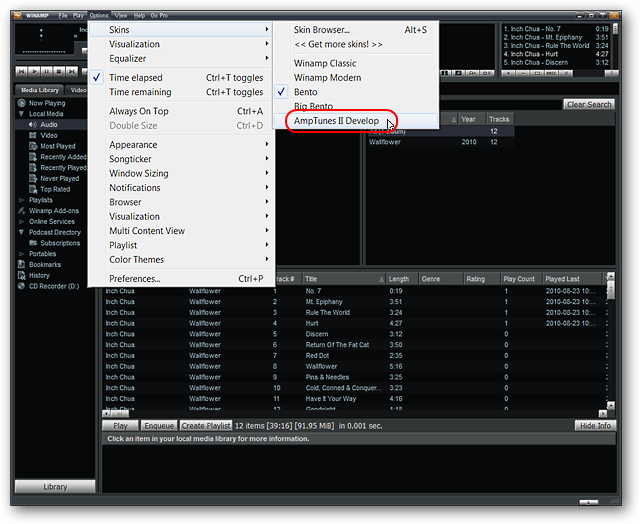Click the Video film icon in library tree
The width and height of the screenshot is (640, 524).
[33, 135]
